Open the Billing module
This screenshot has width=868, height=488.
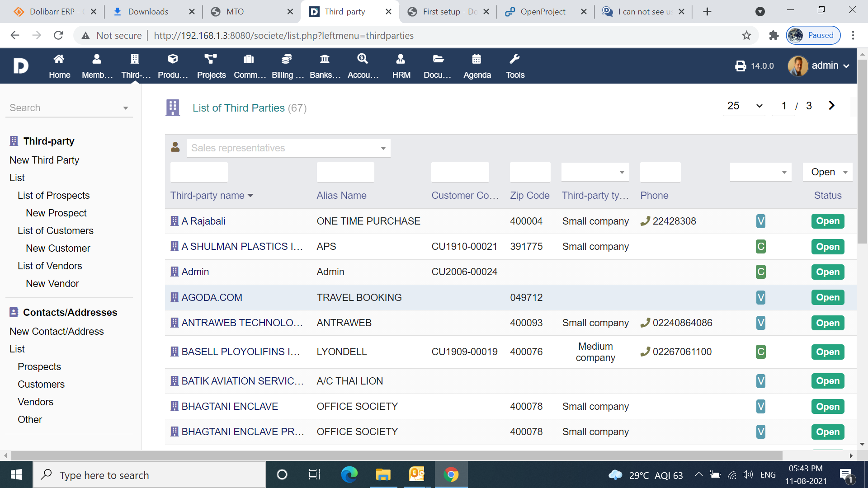click(x=287, y=66)
